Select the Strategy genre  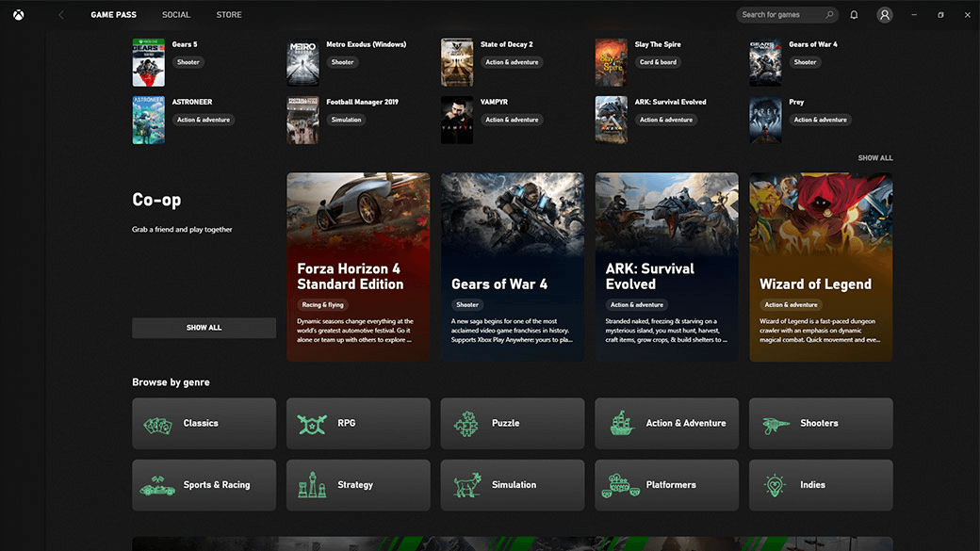pyautogui.click(x=358, y=484)
